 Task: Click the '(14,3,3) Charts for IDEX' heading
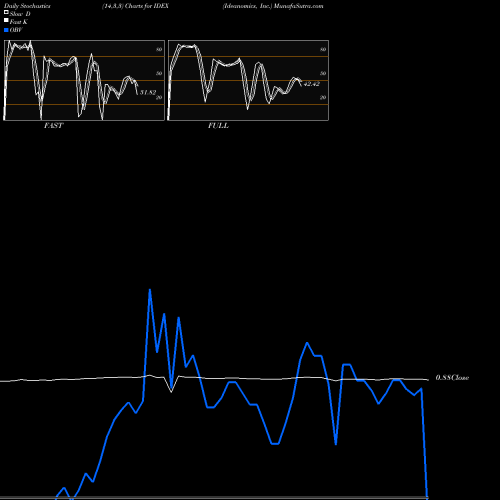tap(136, 6)
